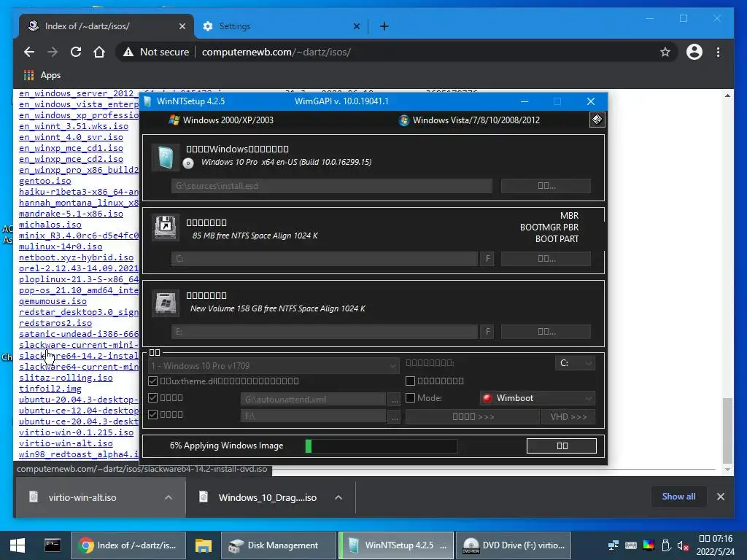Open Chrome profile avatar
This screenshot has height=560, width=747.
point(694,52)
